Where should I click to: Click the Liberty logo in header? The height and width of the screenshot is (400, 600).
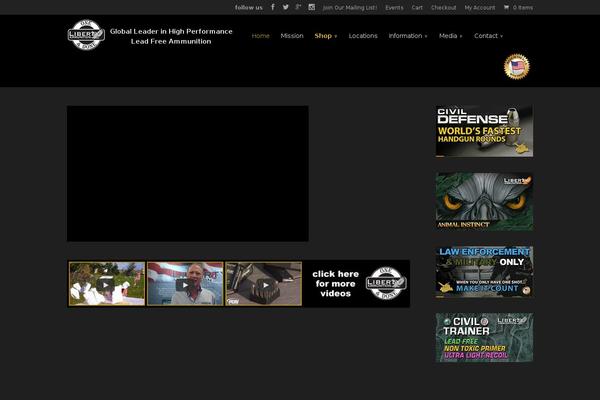tap(86, 35)
